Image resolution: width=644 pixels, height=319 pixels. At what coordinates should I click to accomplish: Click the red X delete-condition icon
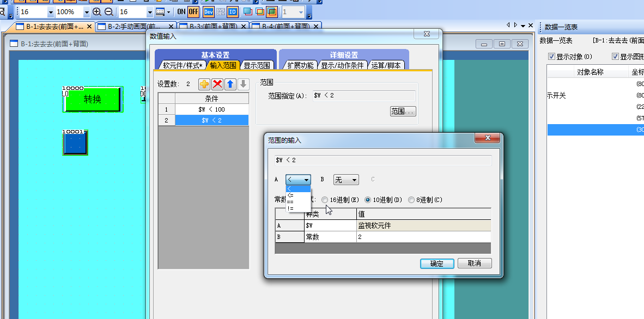click(x=217, y=84)
